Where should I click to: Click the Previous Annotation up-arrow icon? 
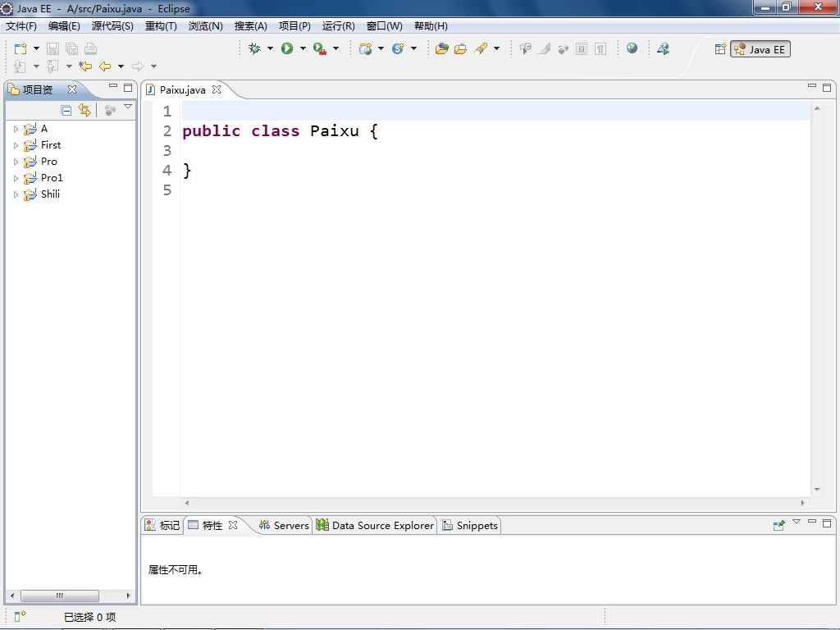tap(52, 66)
